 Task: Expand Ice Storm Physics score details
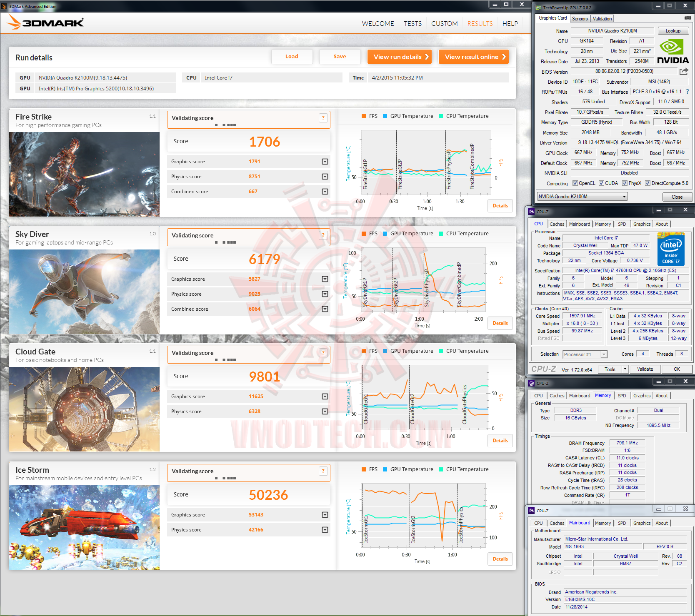coord(325,530)
